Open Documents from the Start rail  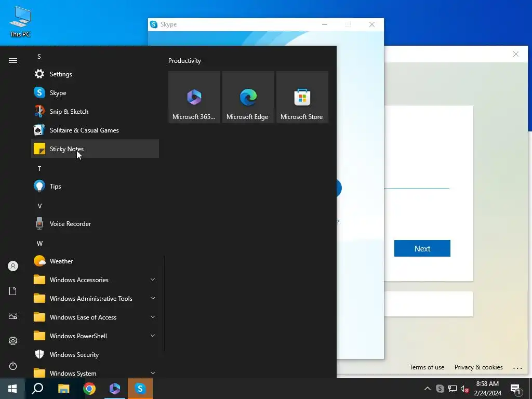(13, 291)
